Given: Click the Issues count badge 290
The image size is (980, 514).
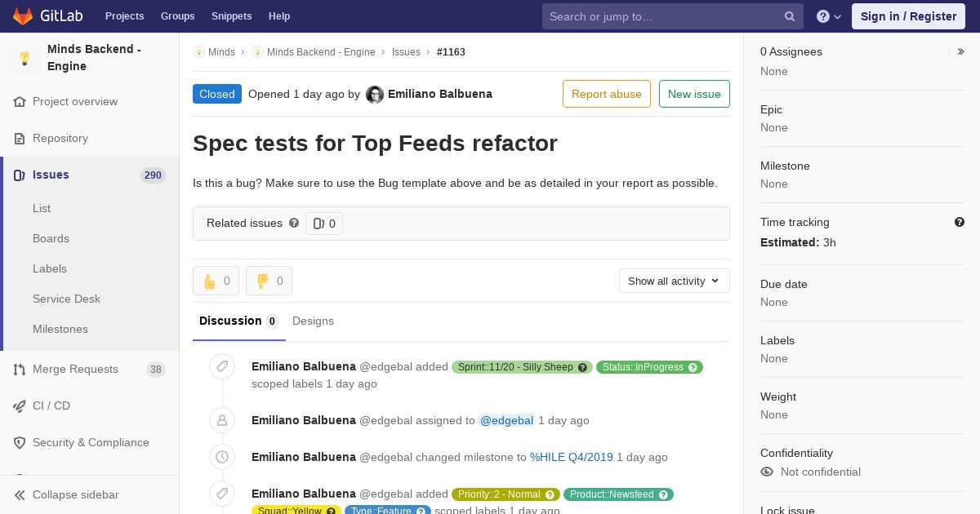Looking at the screenshot, I should point(153,175).
